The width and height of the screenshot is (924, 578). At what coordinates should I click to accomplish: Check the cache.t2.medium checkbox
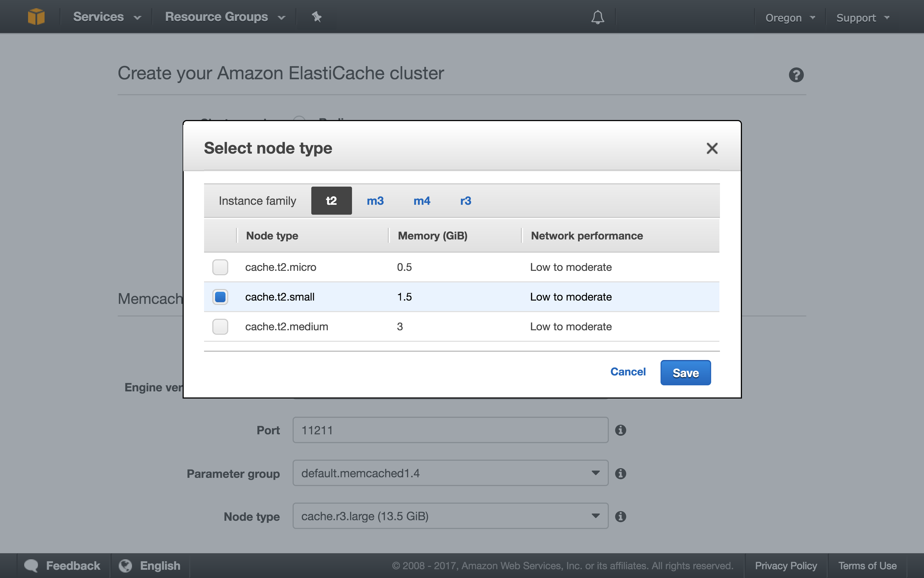pos(220,327)
